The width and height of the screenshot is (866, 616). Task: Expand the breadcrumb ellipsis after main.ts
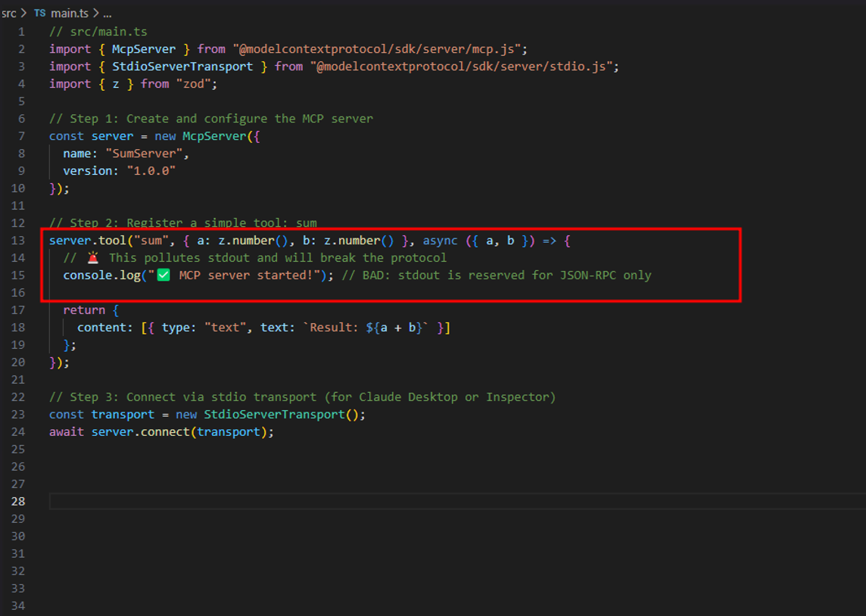(x=107, y=14)
